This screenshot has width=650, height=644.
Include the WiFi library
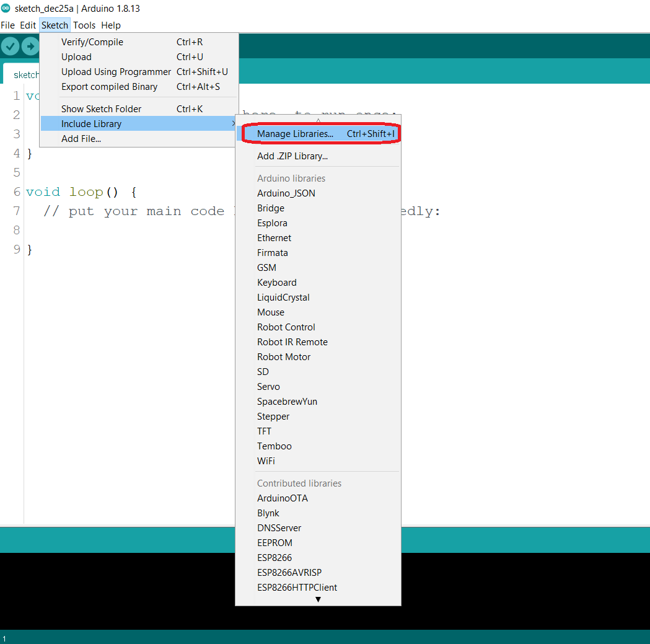[318, 461]
